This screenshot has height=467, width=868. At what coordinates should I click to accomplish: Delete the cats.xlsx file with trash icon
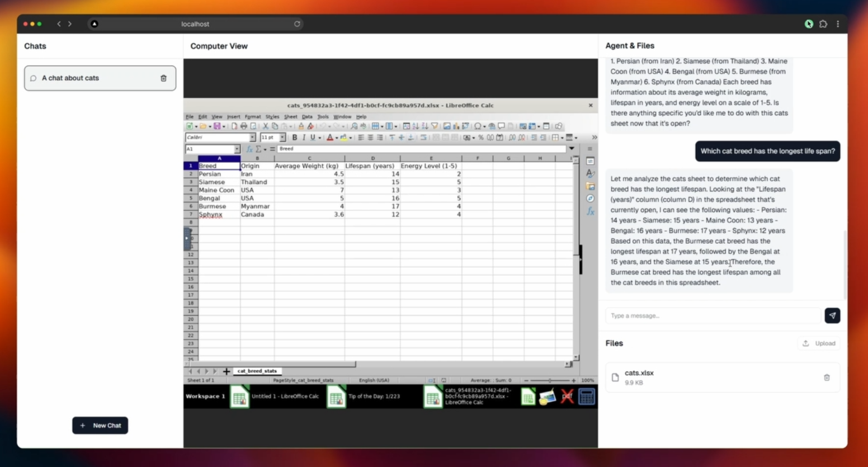[827, 378]
